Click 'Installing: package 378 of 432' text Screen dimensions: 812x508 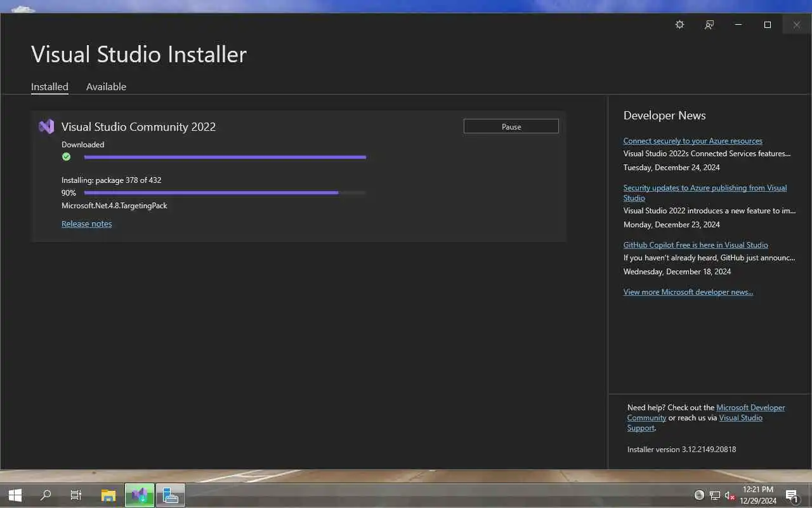pos(111,180)
